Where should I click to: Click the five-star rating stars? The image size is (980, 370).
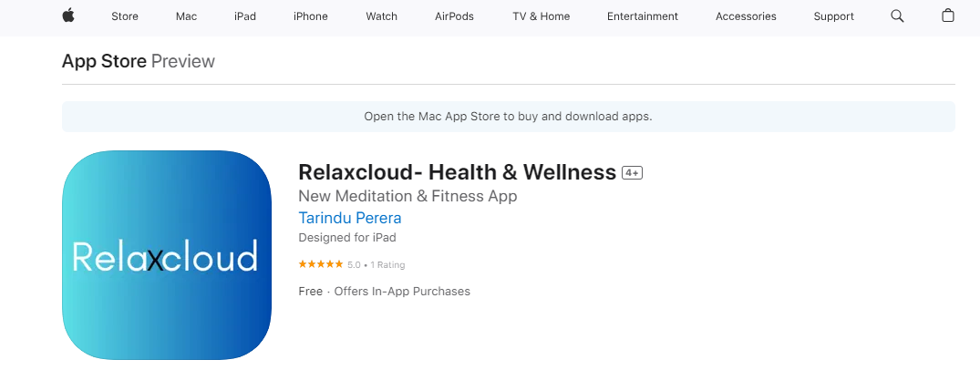[321, 265]
